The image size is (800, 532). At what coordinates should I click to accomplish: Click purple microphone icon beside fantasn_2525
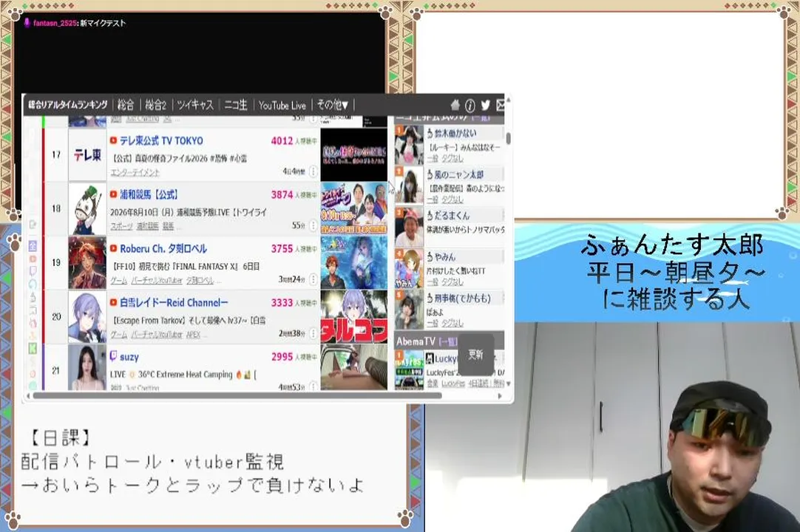(x=27, y=22)
